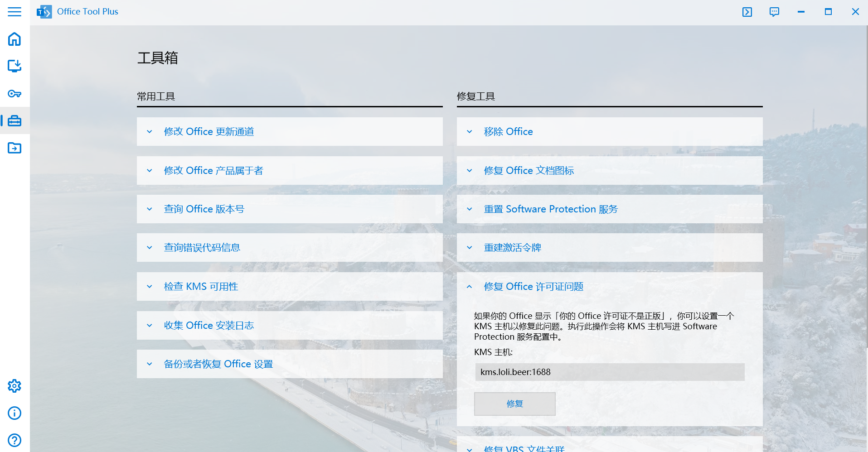This screenshot has width=868, height=452.
Task: Open the document conversion folder icon
Action: point(15,148)
